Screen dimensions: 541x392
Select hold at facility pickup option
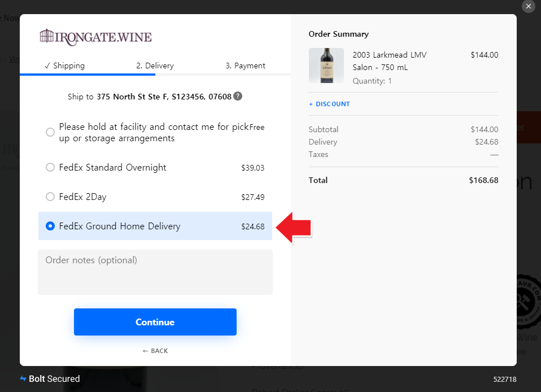click(x=50, y=132)
